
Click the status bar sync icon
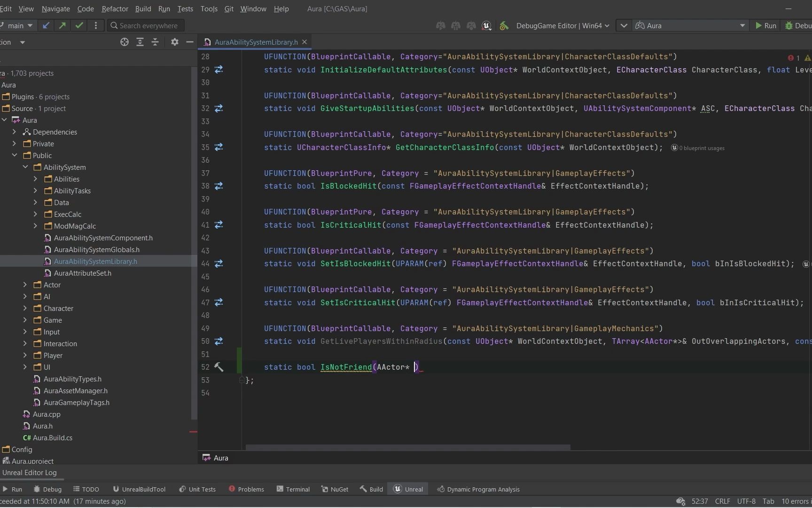680,501
